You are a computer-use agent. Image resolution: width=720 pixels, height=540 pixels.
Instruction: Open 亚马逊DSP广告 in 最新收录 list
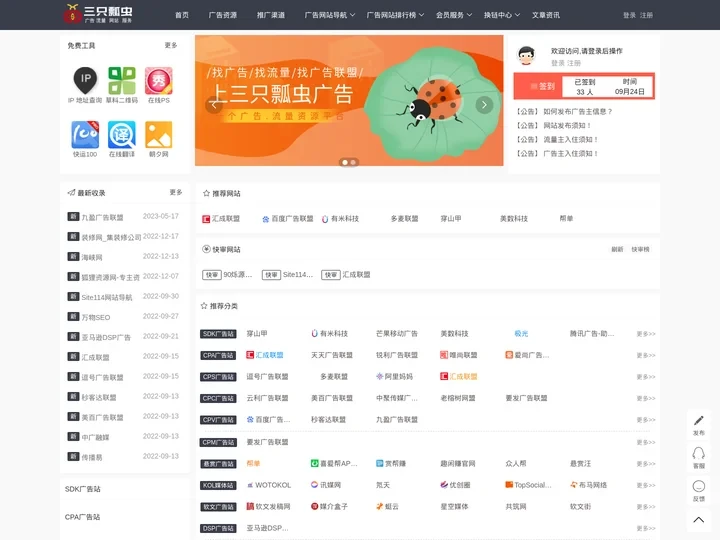point(106,338)
